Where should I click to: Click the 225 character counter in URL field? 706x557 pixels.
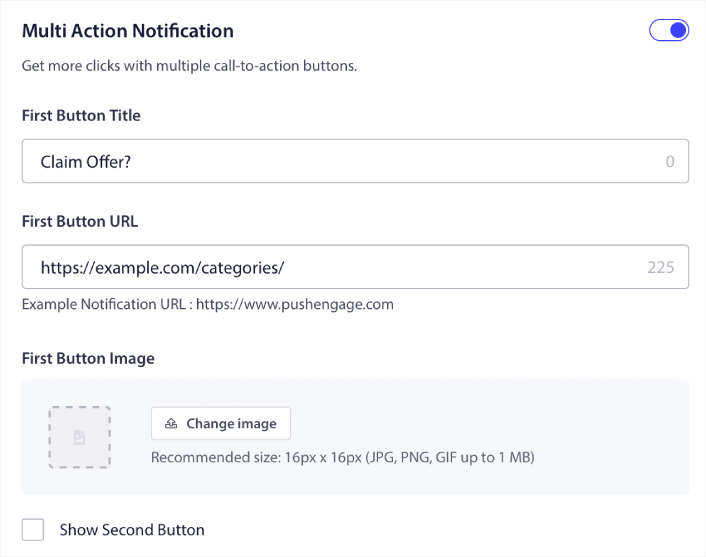pos(661,267)
